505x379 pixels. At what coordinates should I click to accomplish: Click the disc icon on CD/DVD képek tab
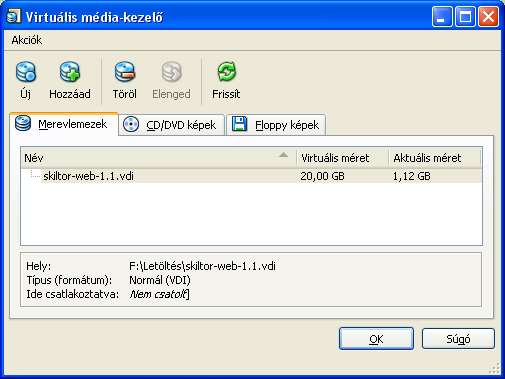pos(131,124)
